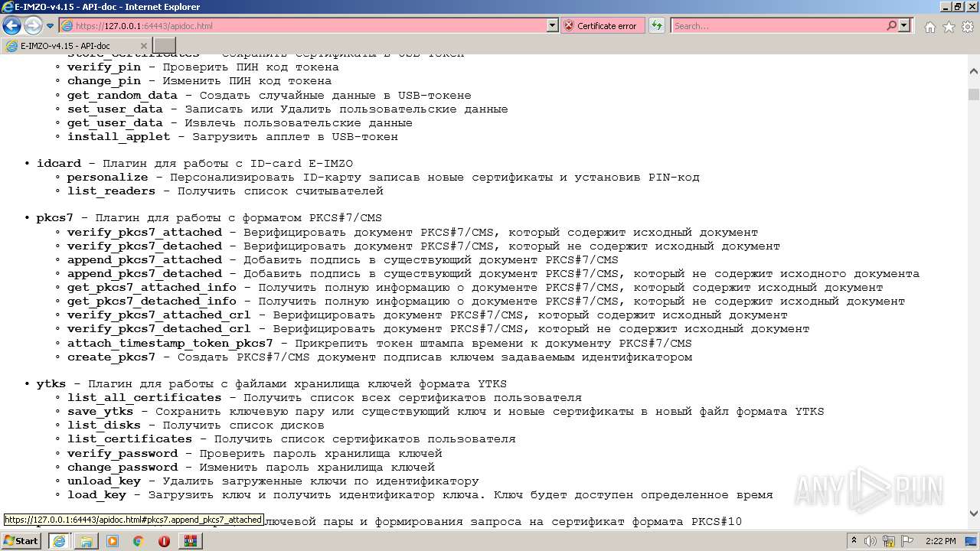Click inside the Search box

coord(777,26)
